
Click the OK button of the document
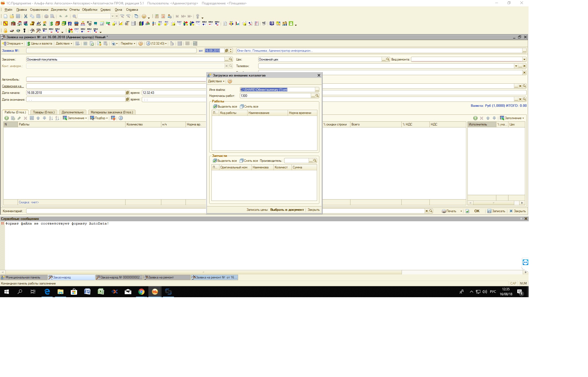click(477, 211)
